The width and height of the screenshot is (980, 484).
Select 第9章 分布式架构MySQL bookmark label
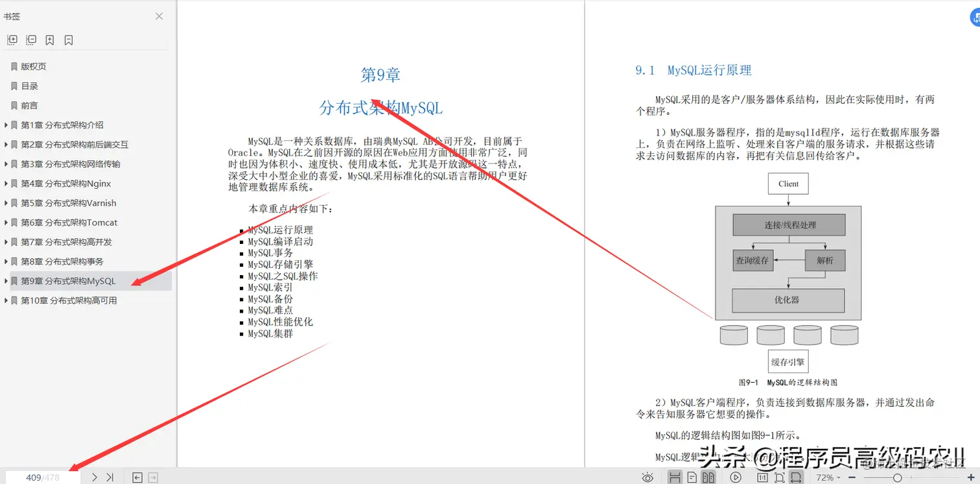(68, 281)
